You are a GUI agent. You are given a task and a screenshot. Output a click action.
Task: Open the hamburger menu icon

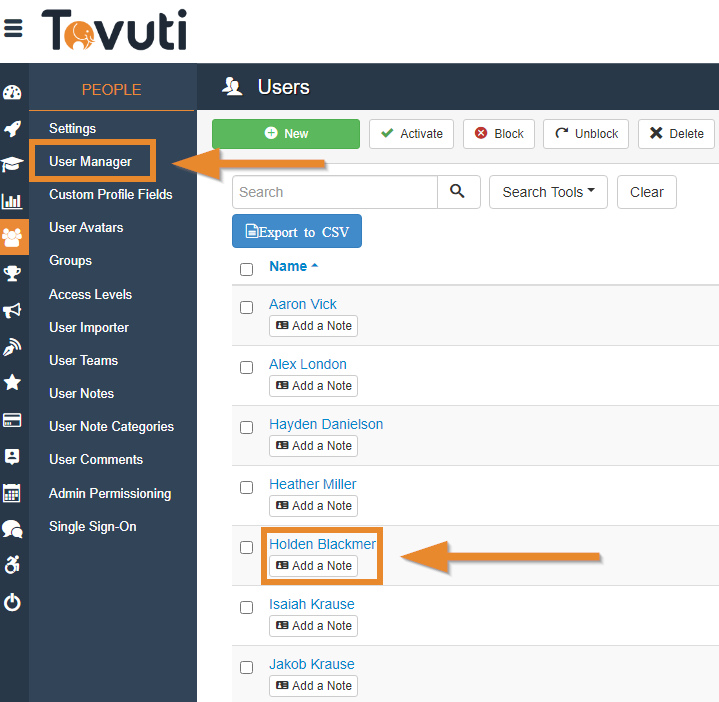pos(13,28)
